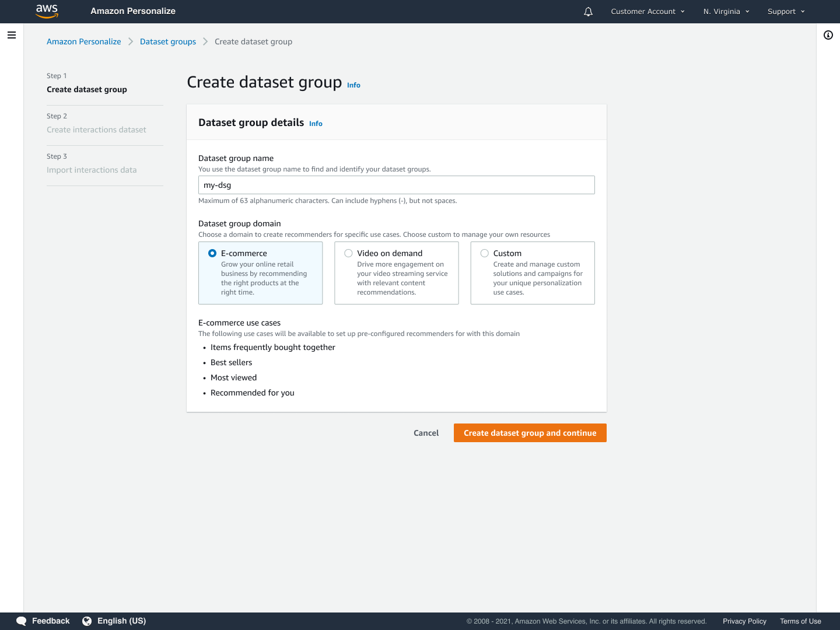Open Privacy Policy link
This screenshot has height=630, width=840.
point(744,621)
